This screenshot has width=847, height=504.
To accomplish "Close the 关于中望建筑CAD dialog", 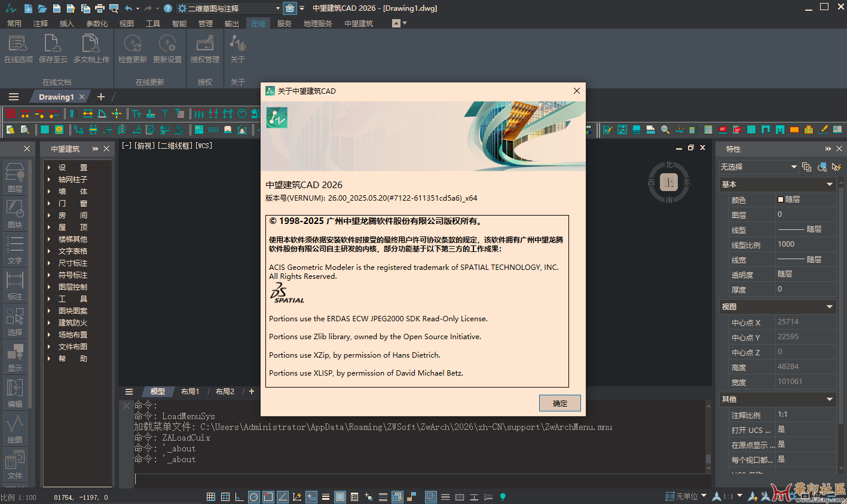I will click(577, 91).
